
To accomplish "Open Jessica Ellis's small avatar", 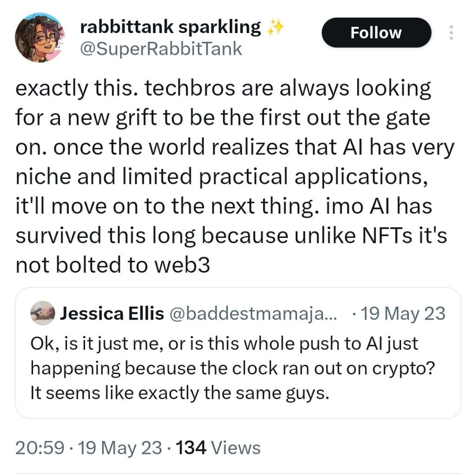I will pyautogui.click(x=43, y=314).
